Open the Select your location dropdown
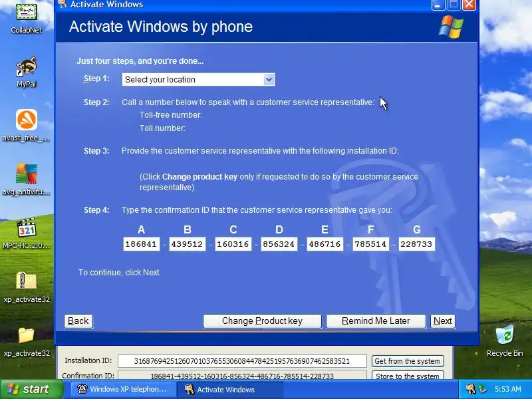Screen dimensions: 532x399 (198, 79)
